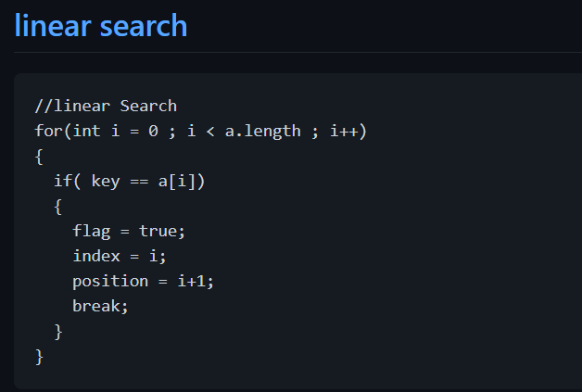This screenshot has width=582, height=392.
Task: Click the indented closing brace of the if block
Action: pos(57,332)
